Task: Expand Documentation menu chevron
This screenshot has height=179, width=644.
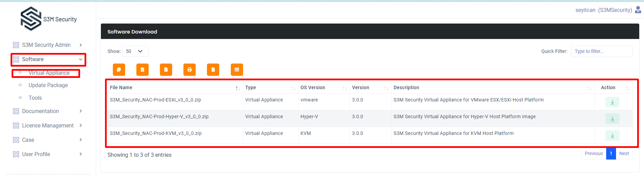Action: (81, 111)
